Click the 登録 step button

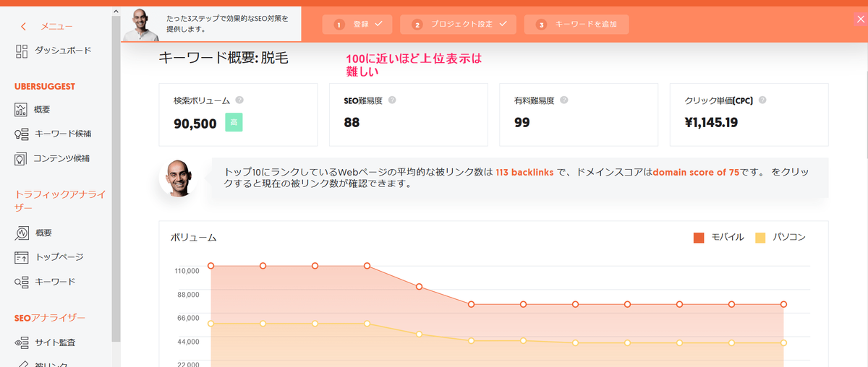pyautogui.click(x=357, y=24)
